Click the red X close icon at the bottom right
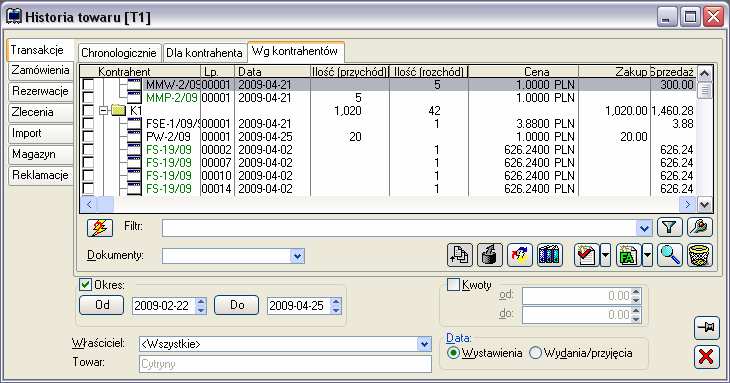 click(x=706, y=357)
